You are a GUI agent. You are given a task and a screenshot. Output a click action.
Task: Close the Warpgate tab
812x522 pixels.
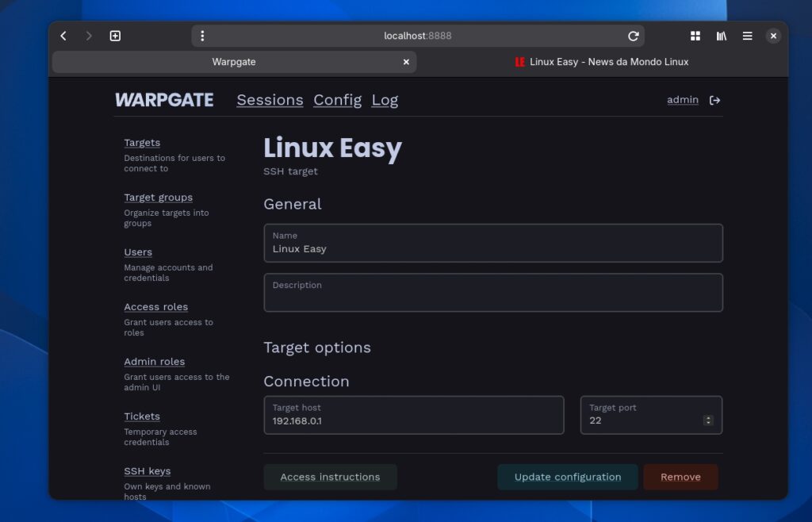(406, 62)
